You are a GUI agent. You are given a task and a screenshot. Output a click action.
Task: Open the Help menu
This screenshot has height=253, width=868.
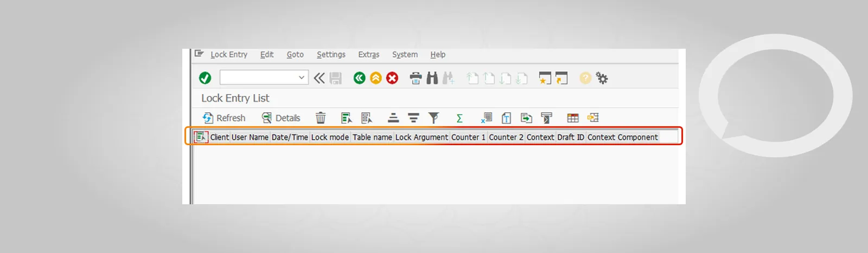pos(438,55)
